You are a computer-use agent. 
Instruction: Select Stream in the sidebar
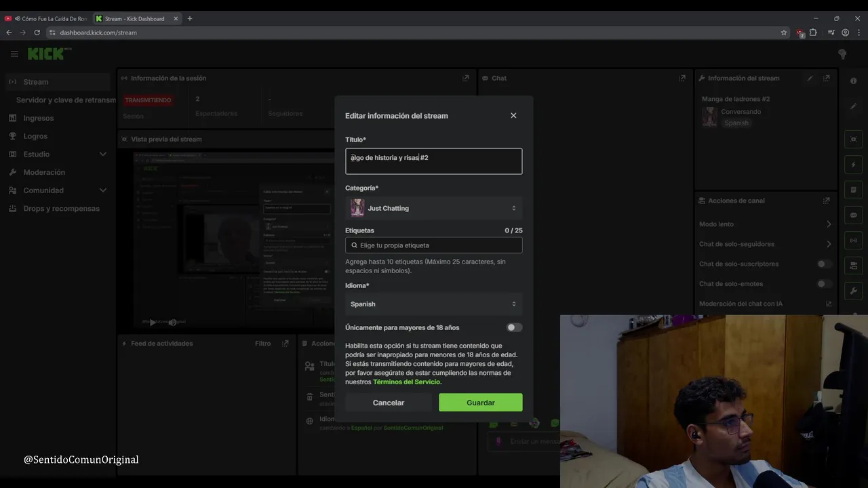[x=57, y=82]
